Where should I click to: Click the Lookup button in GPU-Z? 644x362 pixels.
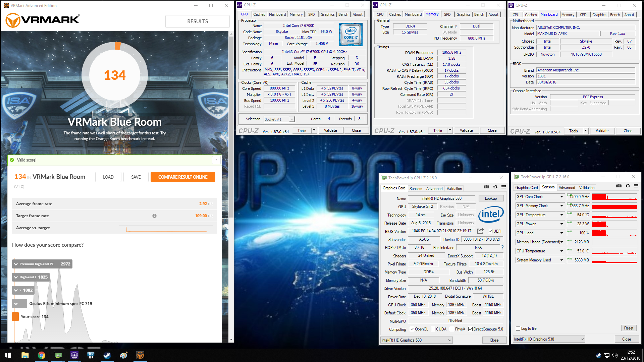491,198
